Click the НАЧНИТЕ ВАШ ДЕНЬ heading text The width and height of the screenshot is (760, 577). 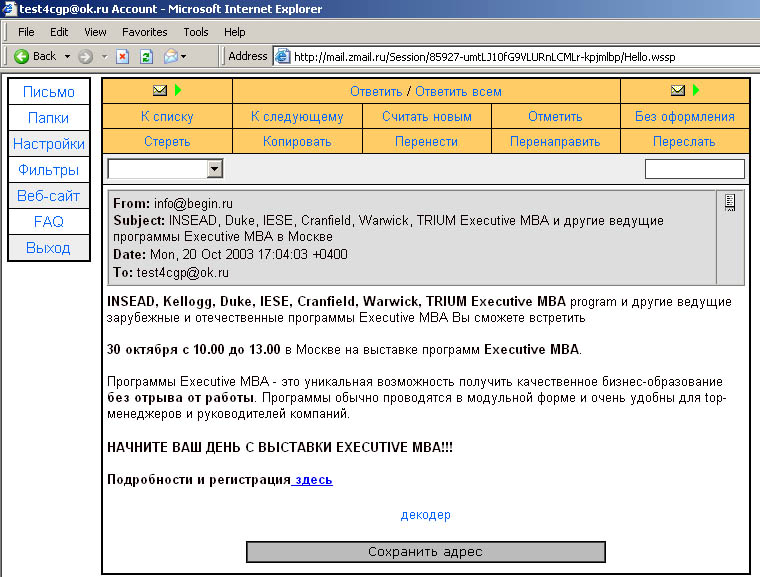tap(280, 447)
